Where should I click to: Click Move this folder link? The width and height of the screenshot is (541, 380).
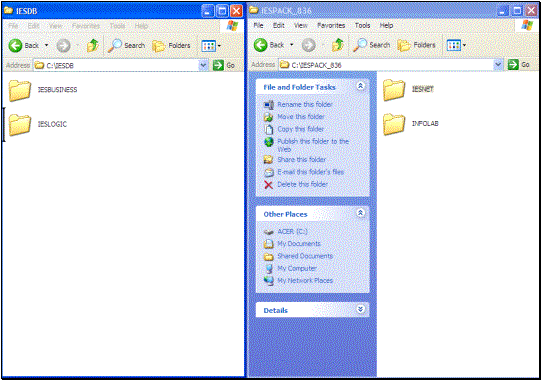click(301, 117)
